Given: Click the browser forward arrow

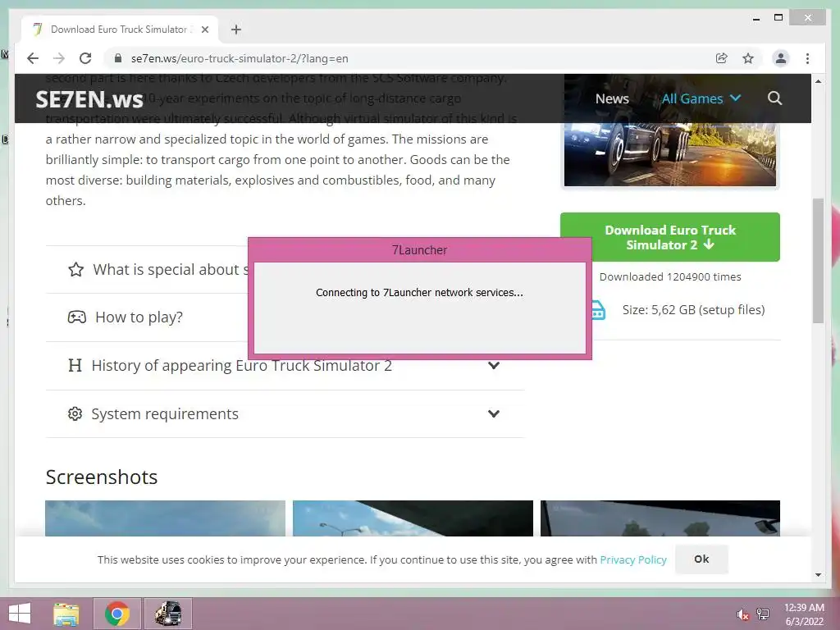Looking at the screenshot, I should pyautogui.click(x=59, y=58).
